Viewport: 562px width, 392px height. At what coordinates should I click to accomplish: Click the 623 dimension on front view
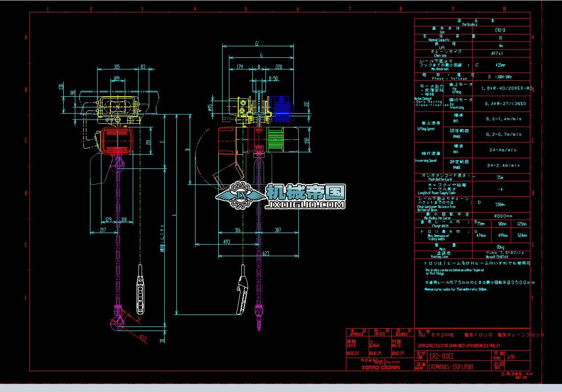click(266, 254)
